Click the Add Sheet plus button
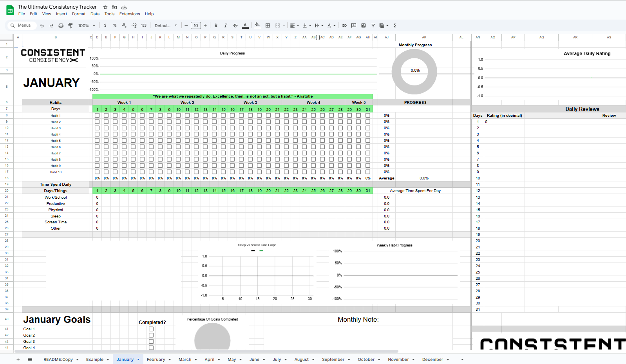The image size is (626, 364). 18,360
